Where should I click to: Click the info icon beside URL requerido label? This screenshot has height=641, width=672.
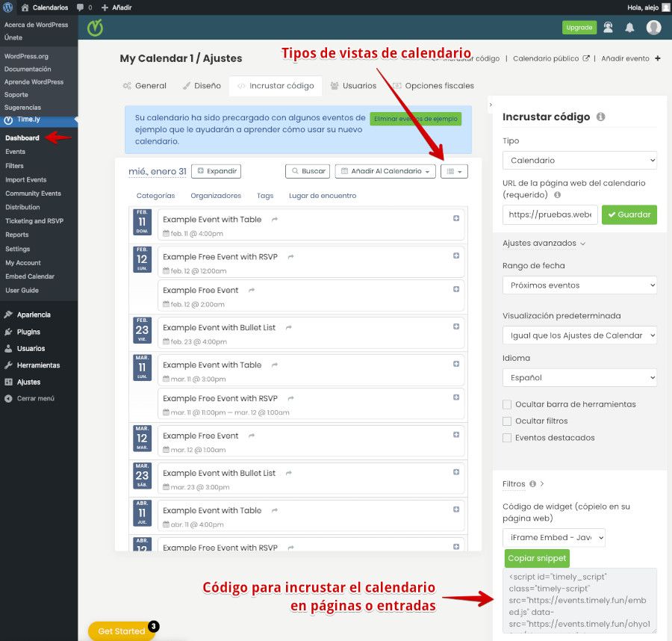557,195
